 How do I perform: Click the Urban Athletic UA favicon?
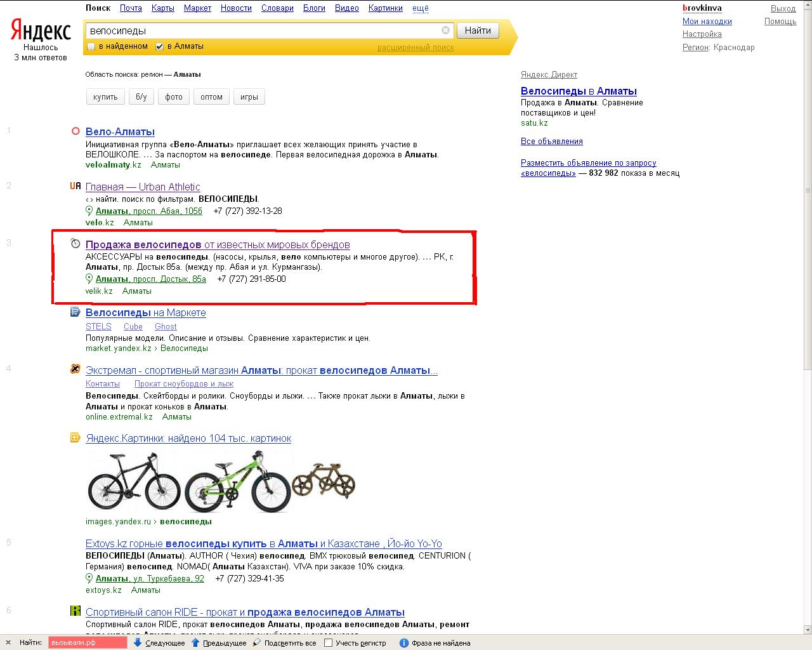75,186
